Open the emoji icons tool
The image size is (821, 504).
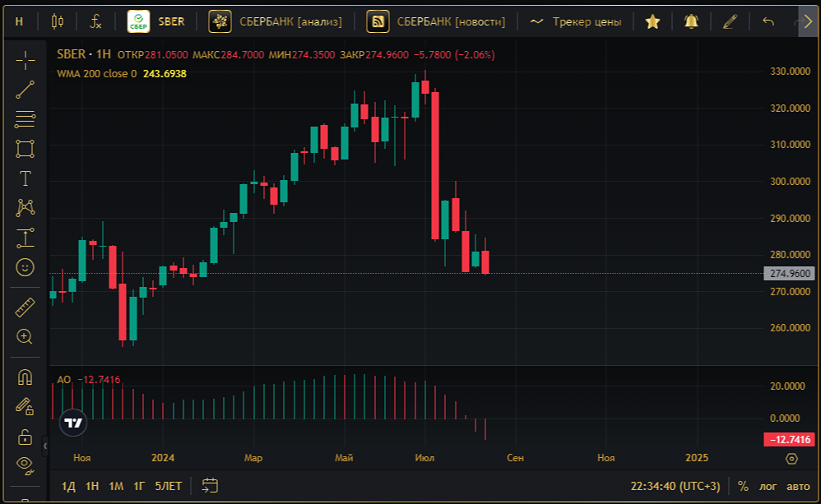point(26,267)
